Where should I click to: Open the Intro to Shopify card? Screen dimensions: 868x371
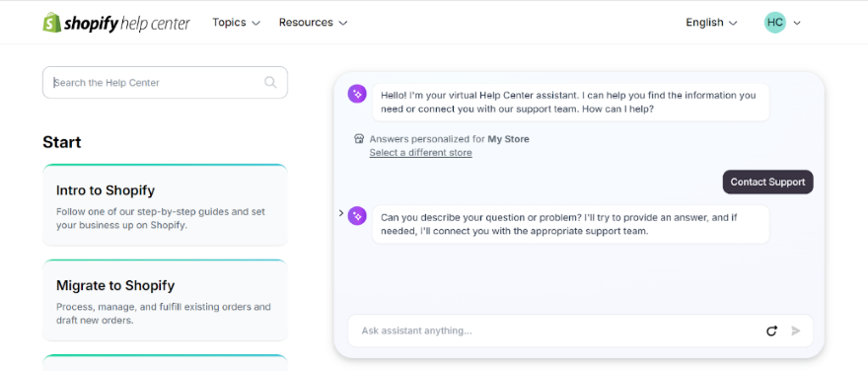click(x=165, y=205)
